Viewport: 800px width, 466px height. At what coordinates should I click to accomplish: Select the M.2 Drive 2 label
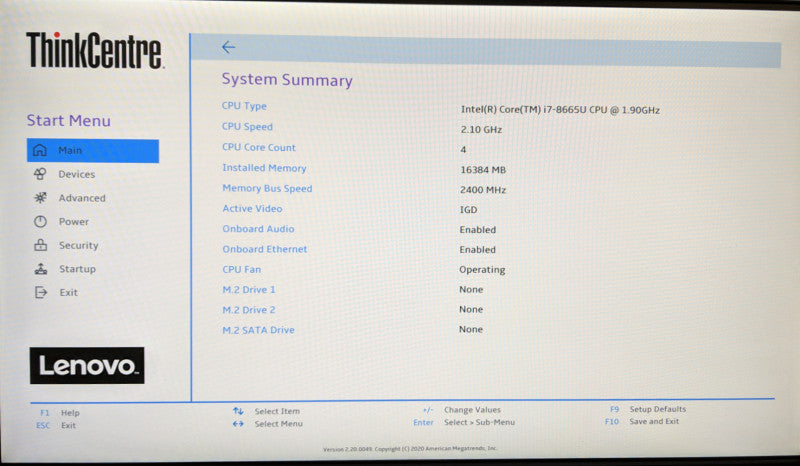(x=249, y=310)
